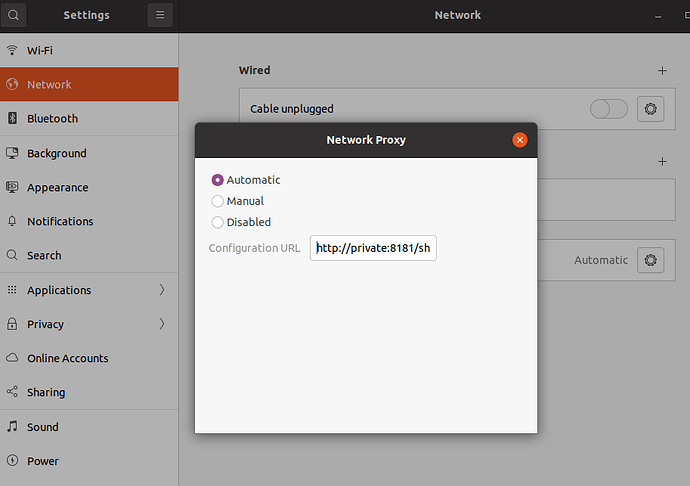Open Power settings
Image resolution: width=690 pixels, height=486 pixels.
[89, 460]
